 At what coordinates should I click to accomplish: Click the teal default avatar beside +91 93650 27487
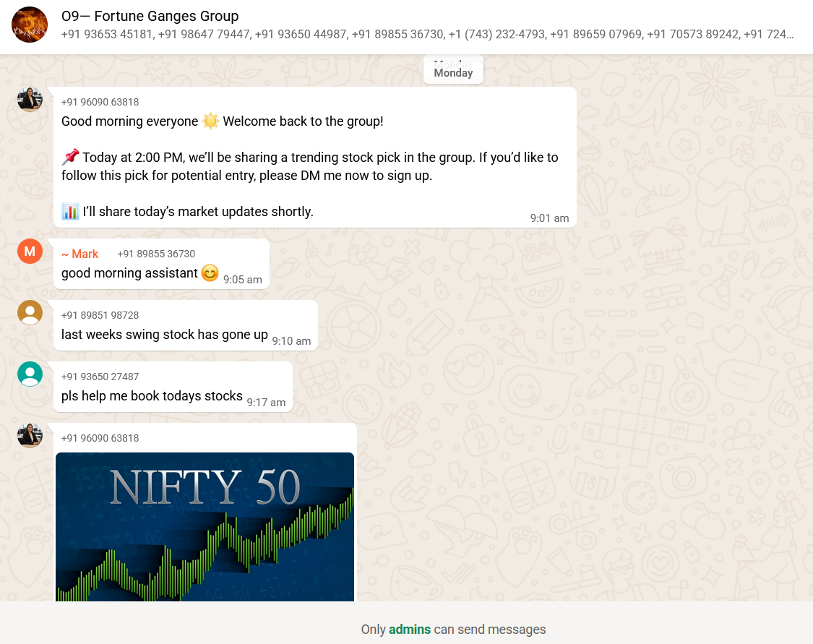pos(30,374)
